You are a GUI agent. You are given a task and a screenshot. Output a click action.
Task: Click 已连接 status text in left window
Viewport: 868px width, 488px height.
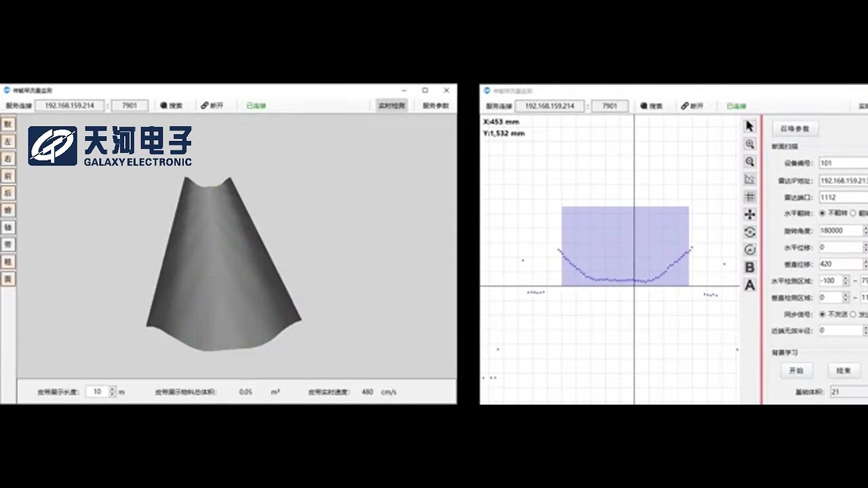[256, 106]
